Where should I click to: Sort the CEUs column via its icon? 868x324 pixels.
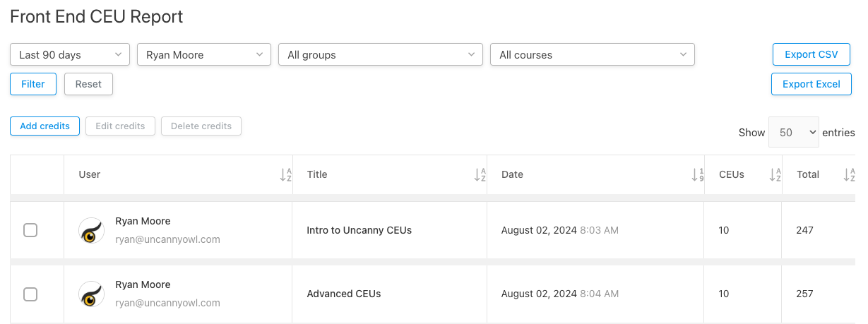coord(775,175)
